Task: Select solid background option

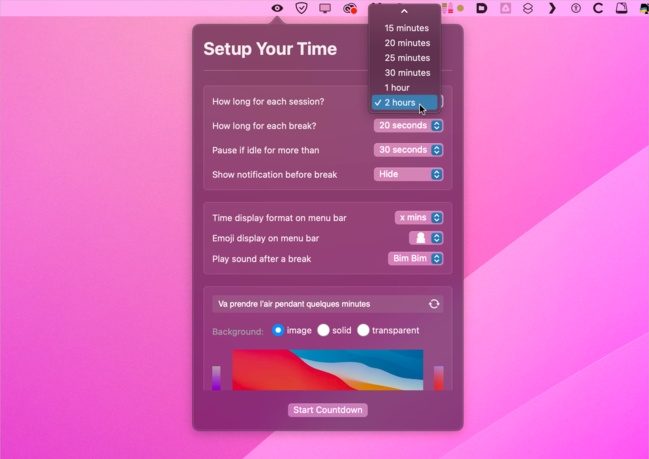Action: point(324,330)
